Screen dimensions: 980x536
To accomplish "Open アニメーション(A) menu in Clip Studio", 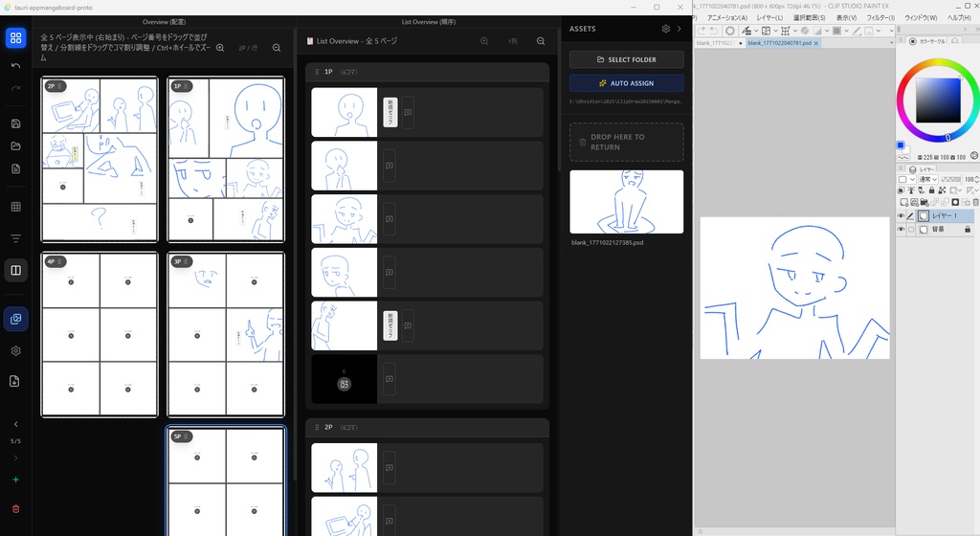I will coord(727,18).
